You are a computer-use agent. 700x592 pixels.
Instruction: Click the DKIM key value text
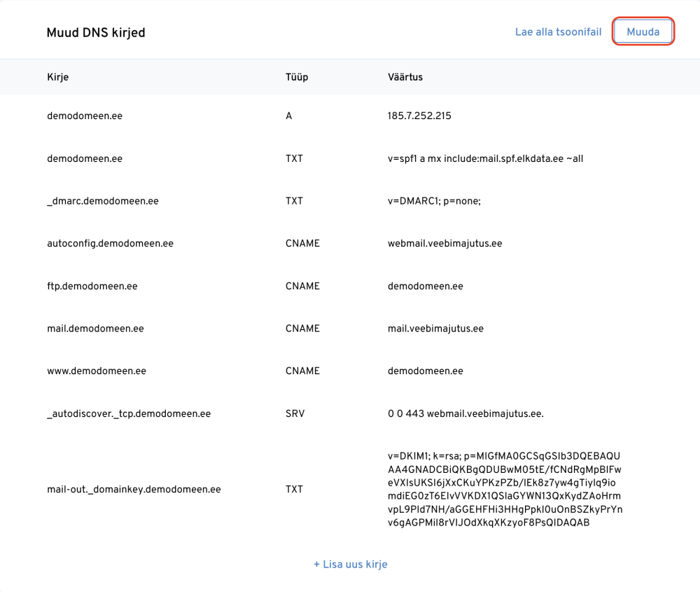[x=504, y=489]
